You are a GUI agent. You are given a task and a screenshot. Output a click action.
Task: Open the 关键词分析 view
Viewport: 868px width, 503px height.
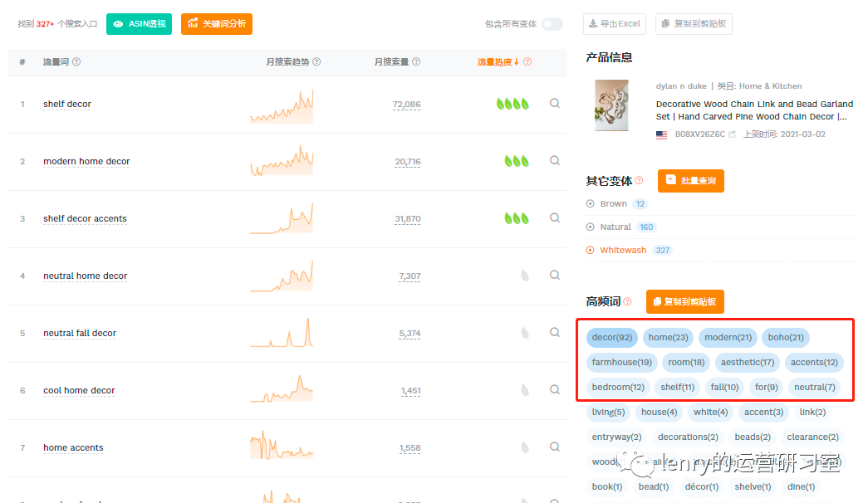[217, 24]
